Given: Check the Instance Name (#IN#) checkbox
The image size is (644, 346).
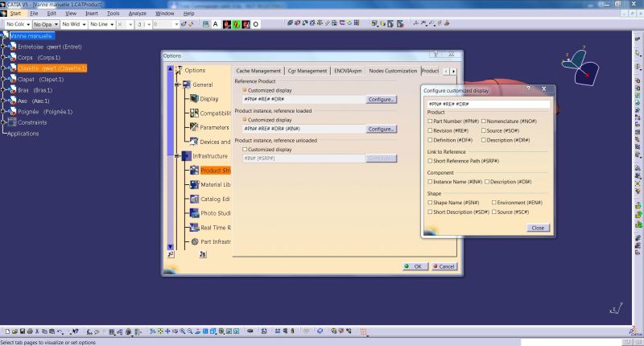Looking at the screenshot, I should click(x=430, y=181).
